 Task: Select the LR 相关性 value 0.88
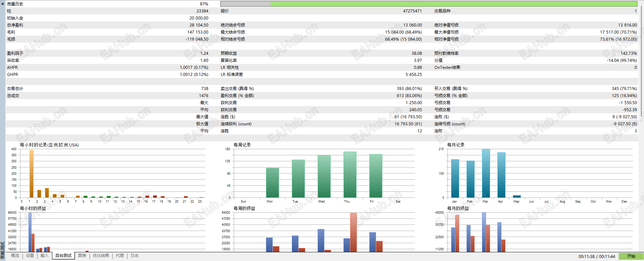[x=418, y=68]
